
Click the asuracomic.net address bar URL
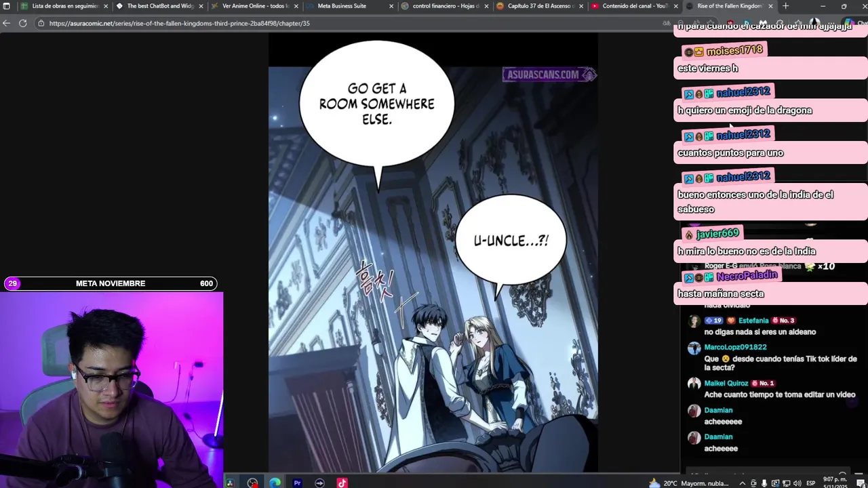coord(179,23)
